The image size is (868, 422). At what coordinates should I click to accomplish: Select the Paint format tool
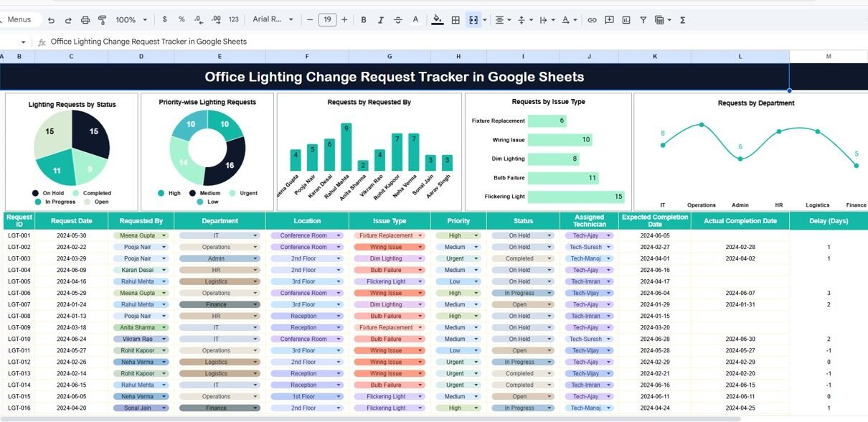pos(102,20)
